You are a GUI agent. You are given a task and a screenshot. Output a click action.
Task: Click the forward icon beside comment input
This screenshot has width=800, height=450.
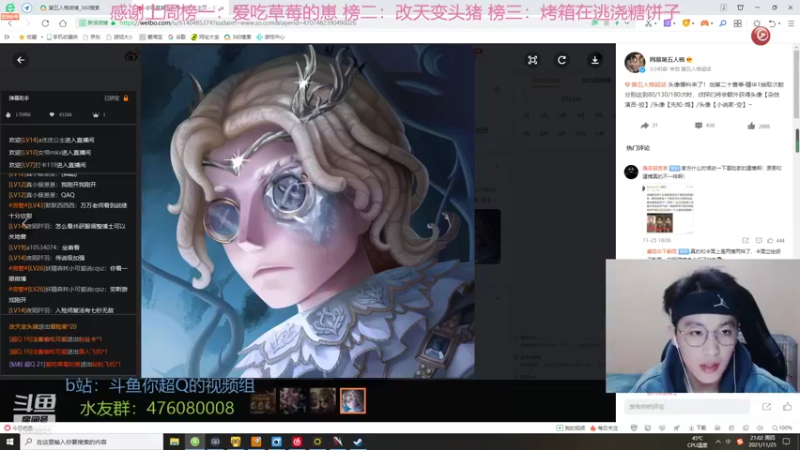tap(766, 407)
